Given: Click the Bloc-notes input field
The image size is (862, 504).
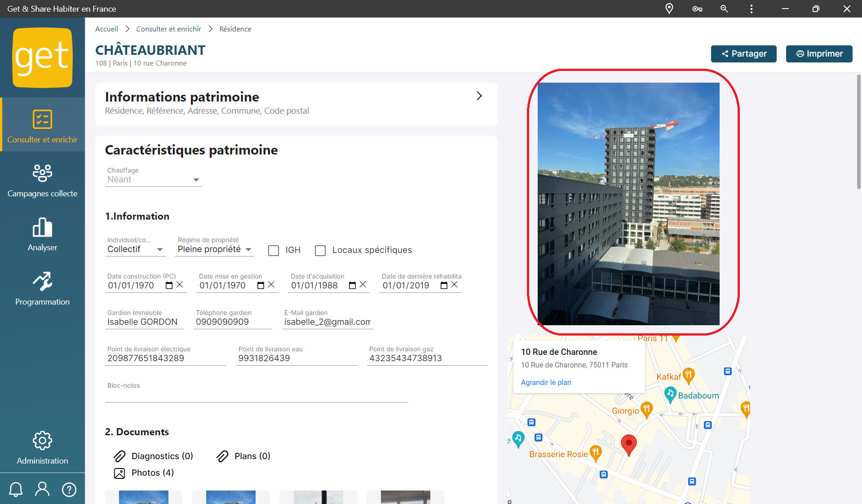Looking at the screenshot, I should (256, 395).
